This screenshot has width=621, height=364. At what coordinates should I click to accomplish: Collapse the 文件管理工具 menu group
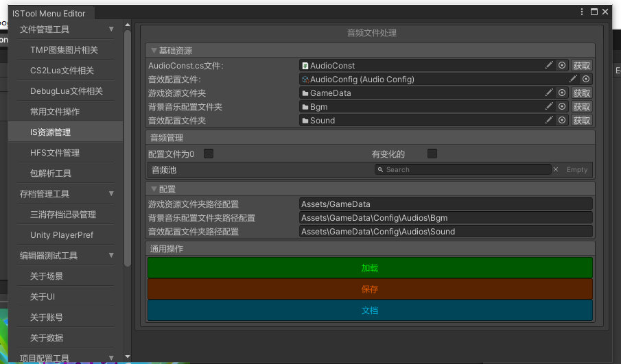pos(111,29)
